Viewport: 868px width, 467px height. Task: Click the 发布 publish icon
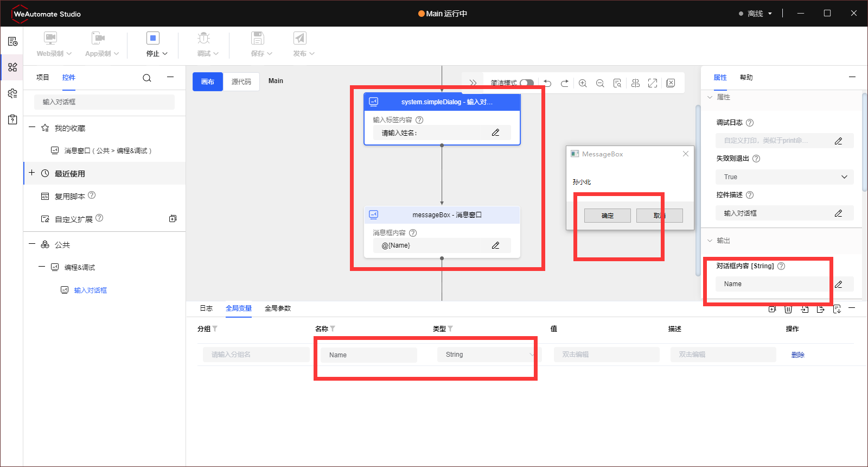pos(300,38)
